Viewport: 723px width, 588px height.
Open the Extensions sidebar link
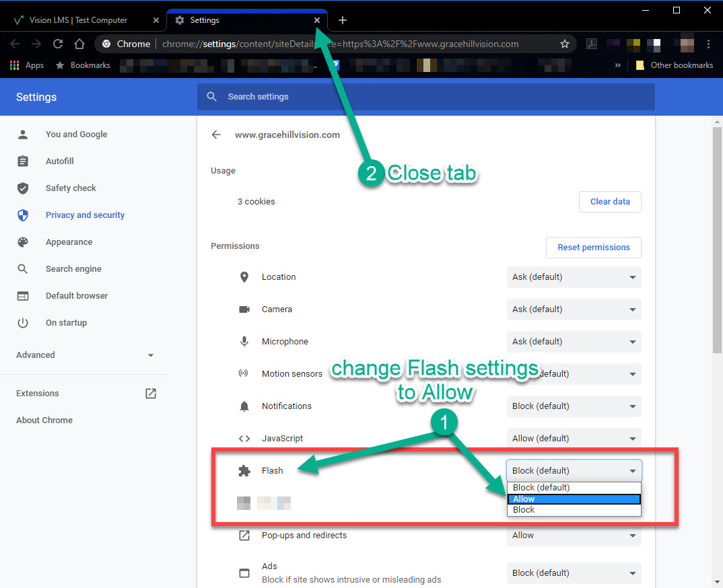[x=38, y=393]
